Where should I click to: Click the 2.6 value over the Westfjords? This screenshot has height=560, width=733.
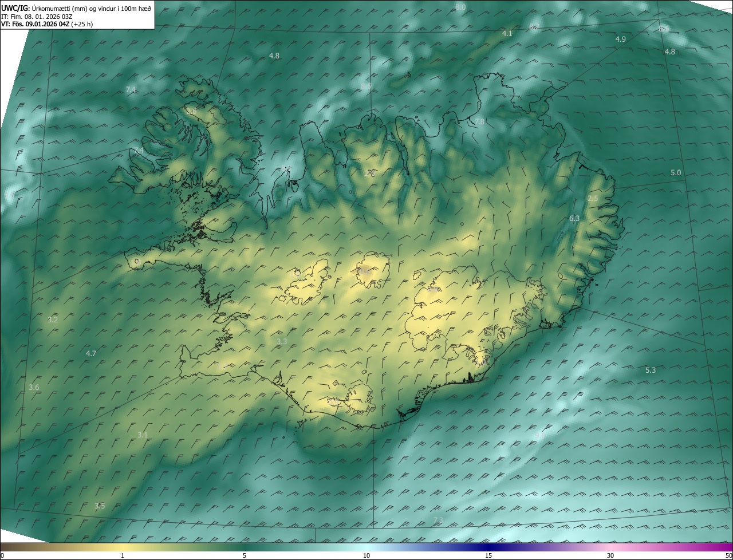(x=191, y=112)
